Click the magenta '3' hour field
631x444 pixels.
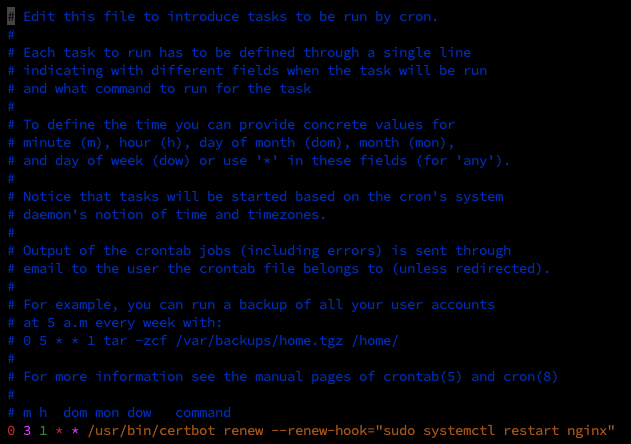[27, 430]
